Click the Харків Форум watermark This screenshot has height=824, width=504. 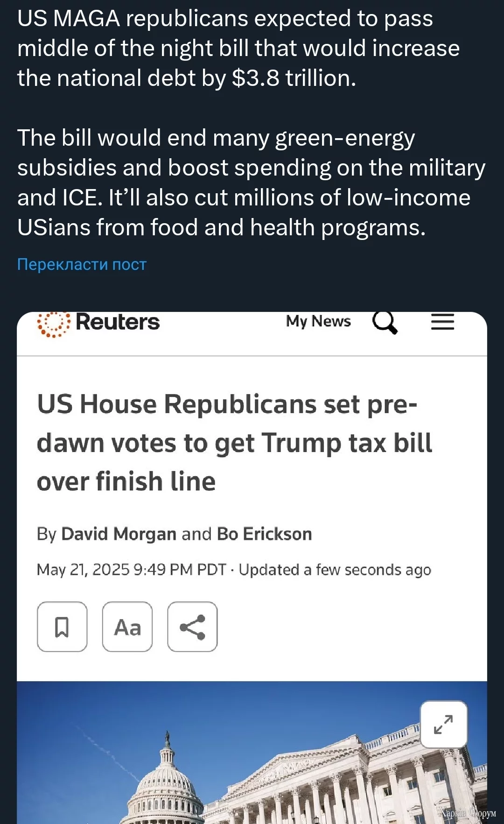(x=467, y=813)
